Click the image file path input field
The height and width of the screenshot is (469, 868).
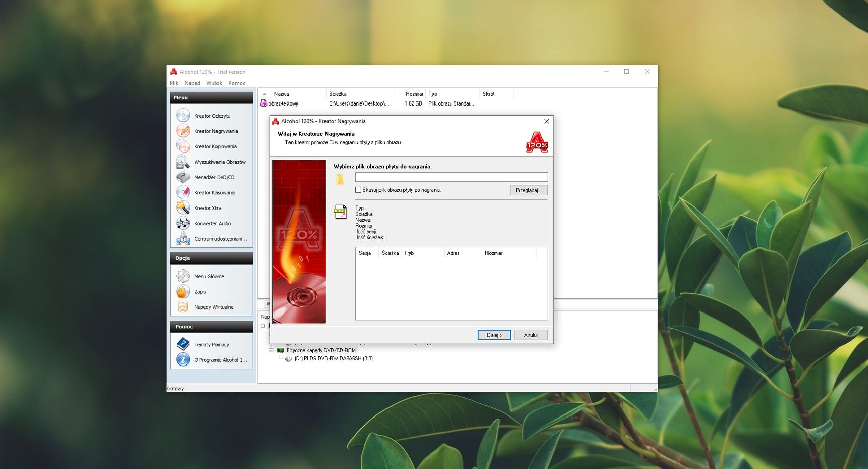pyautogui.click(x=451, y=177)
